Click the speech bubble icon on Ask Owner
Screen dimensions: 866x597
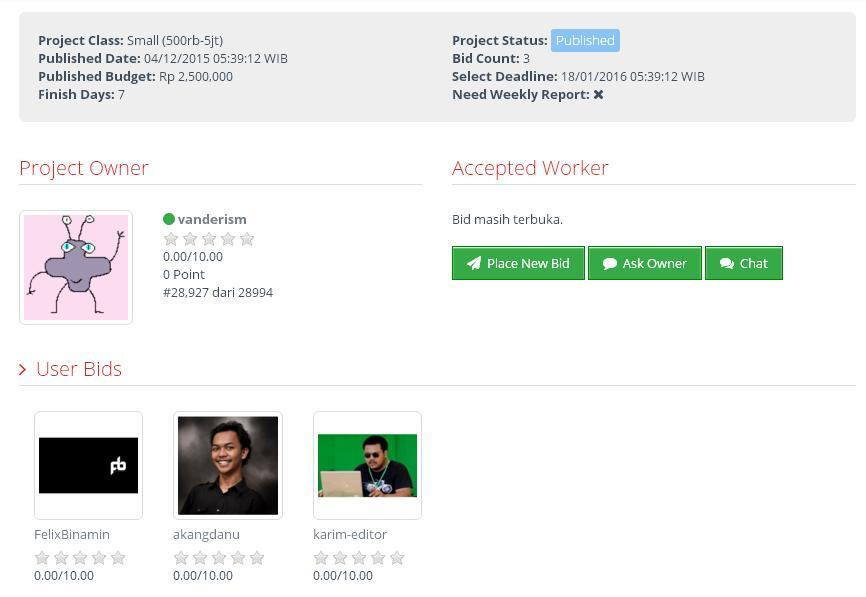[609, 264]
